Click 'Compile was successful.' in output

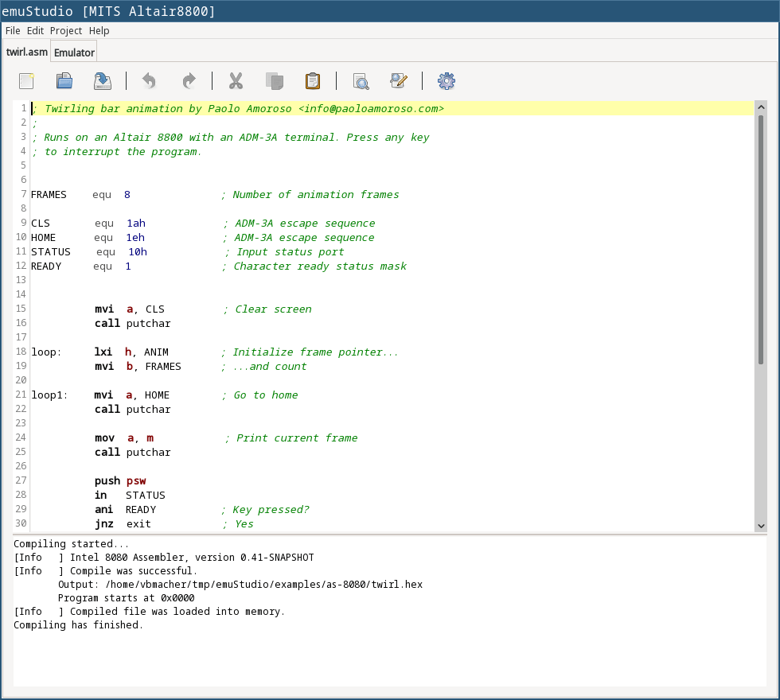pyautogui.click(x=134, y=571)
